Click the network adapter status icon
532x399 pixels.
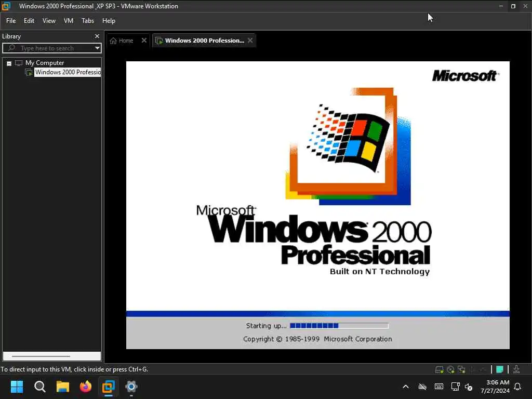click(x=461, y=369)
